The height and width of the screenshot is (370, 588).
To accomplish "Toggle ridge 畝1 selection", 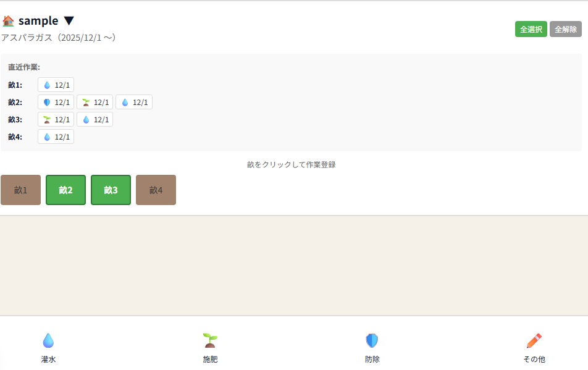I will tap(21, 190).
